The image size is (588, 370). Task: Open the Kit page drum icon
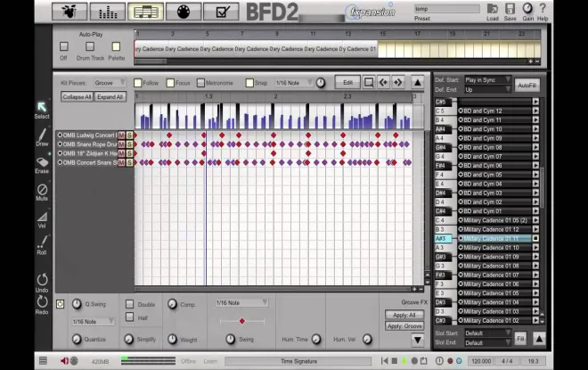(69, 12)
